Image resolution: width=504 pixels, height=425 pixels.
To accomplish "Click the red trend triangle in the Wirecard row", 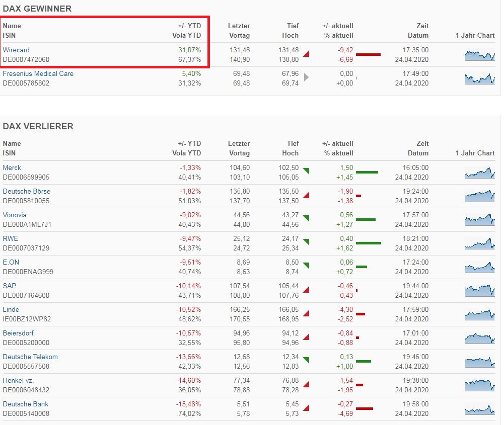I will pyautogui.click(x=306, y=54).
